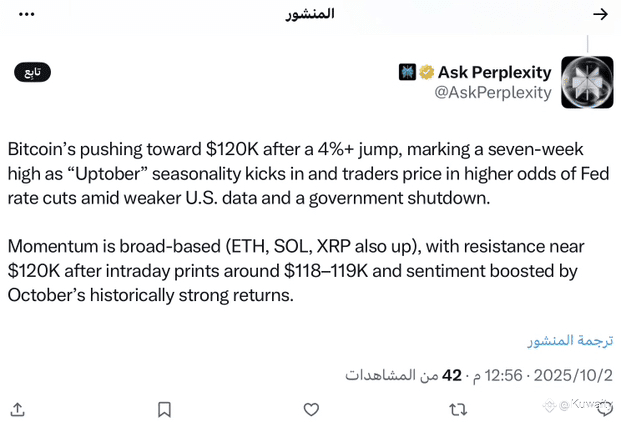Image resolution: width=621 pixels, height=422 pixels.
Task: Click the Bitcoin pushing toward $120K paragraph
Action: point(308,173)
